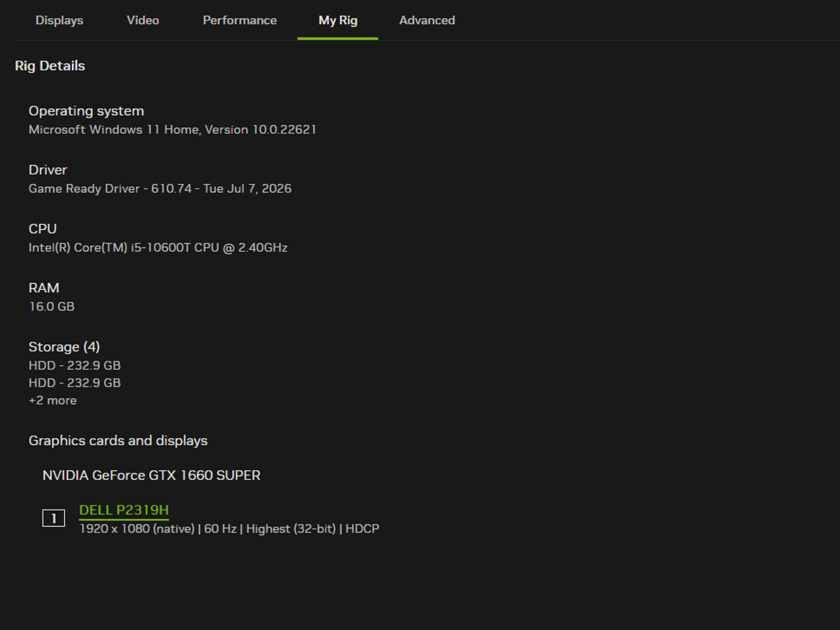Click the 16.0 GB RAM value

click(x=52, y=306)
